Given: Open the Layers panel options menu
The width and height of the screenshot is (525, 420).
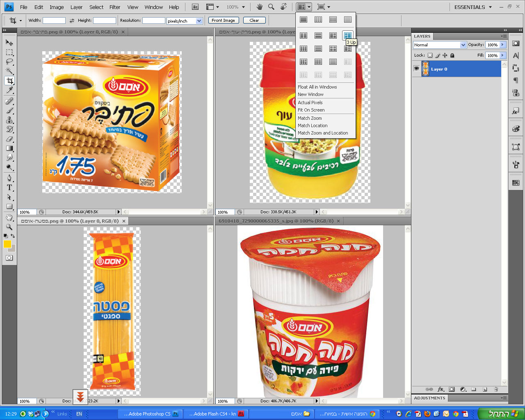Looking at the screenshot, I should click(504, 36).
